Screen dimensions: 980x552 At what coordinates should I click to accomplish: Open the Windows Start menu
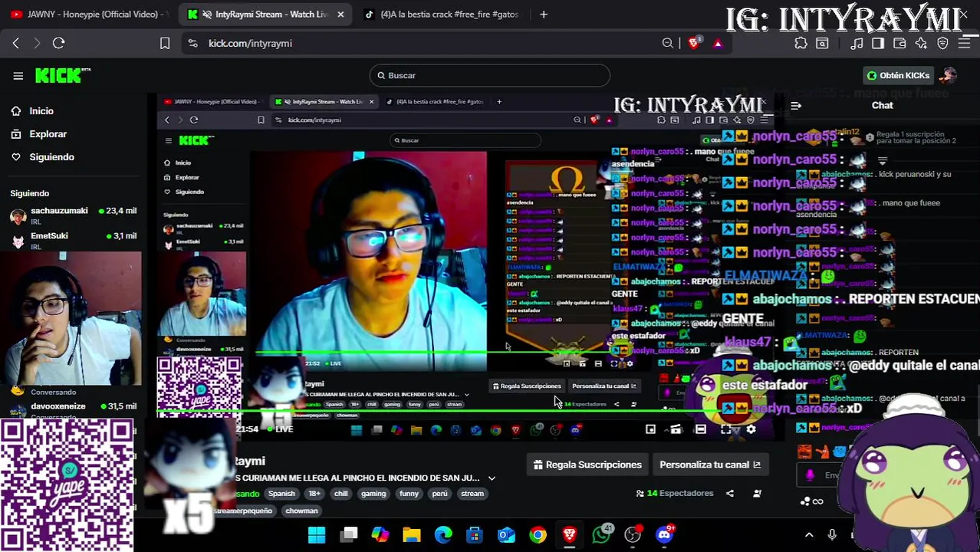(x=317, y=534)
